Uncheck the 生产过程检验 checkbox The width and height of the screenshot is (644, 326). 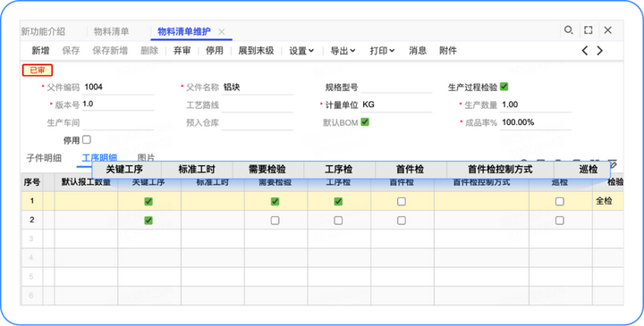click(x=504, y=87)
